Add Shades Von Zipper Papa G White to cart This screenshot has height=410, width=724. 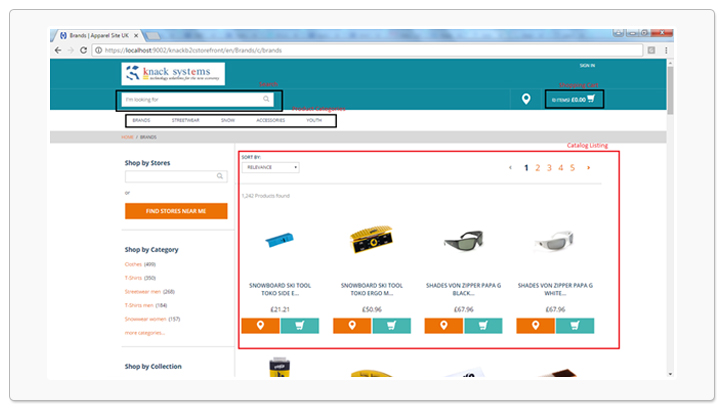tap(575, 326)
